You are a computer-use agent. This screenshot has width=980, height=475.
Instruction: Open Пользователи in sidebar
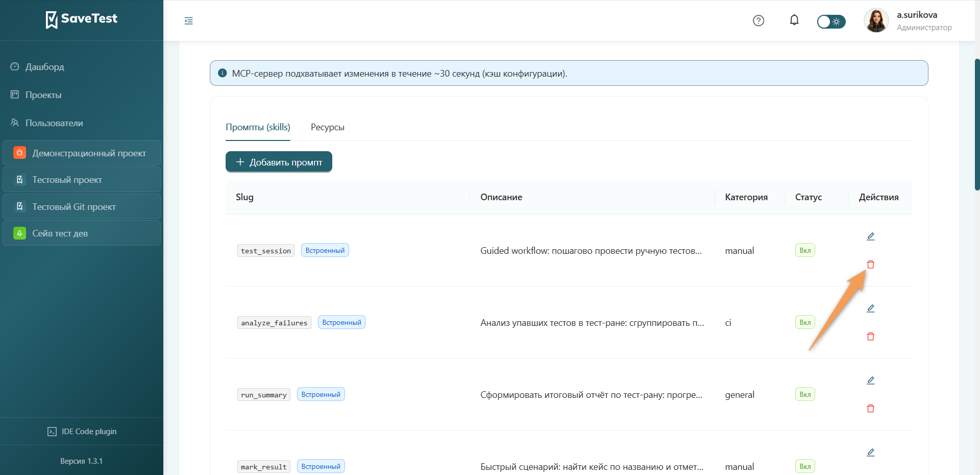pos(54,123)
